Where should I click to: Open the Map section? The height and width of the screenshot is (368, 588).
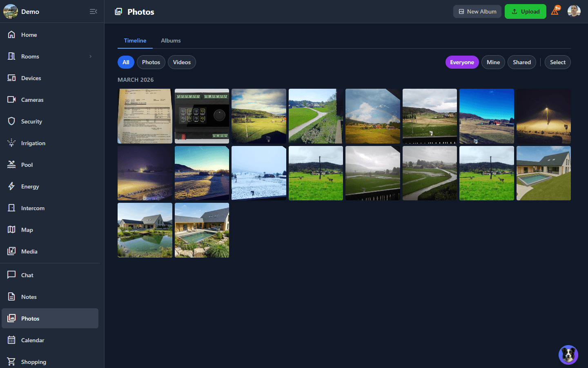27,229
